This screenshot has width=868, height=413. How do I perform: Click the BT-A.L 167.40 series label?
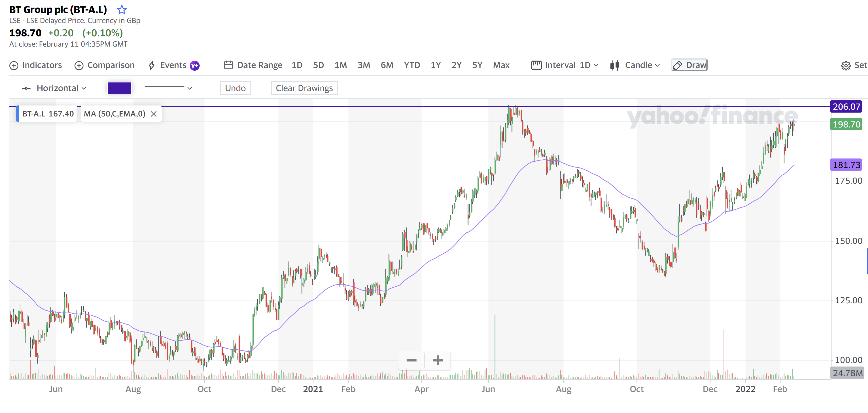48,114
